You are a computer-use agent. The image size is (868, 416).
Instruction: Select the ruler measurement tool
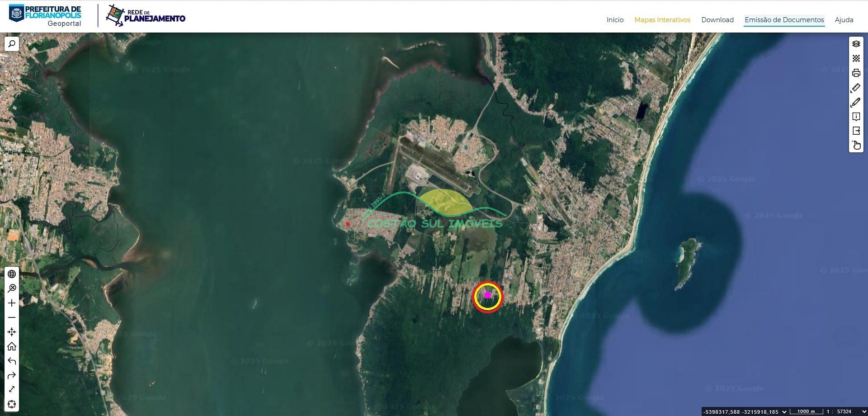[856, 88]
